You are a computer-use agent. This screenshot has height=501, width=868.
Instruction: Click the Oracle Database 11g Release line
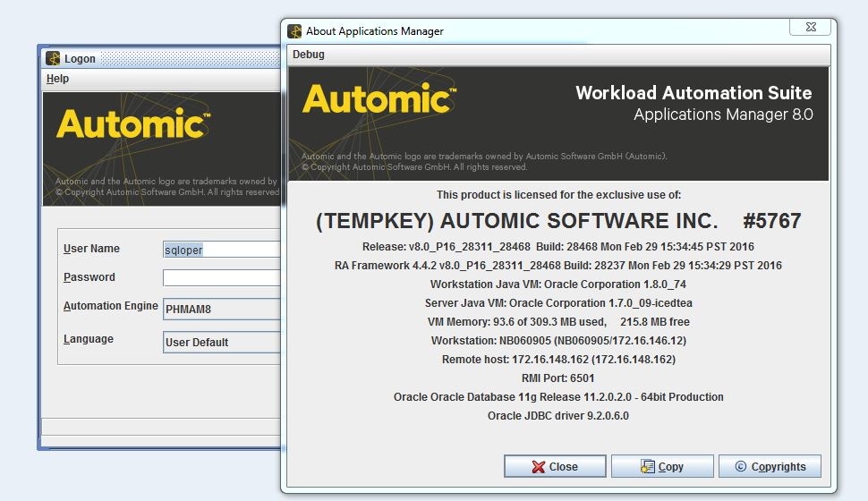pyautogui.click(x=558, y=397)
